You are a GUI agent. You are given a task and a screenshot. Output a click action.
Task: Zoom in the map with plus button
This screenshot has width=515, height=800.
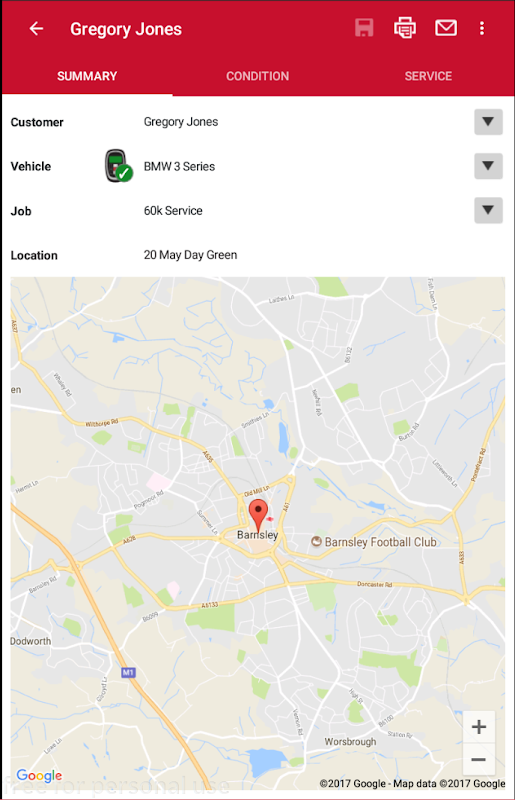click(x=479, y=727)
